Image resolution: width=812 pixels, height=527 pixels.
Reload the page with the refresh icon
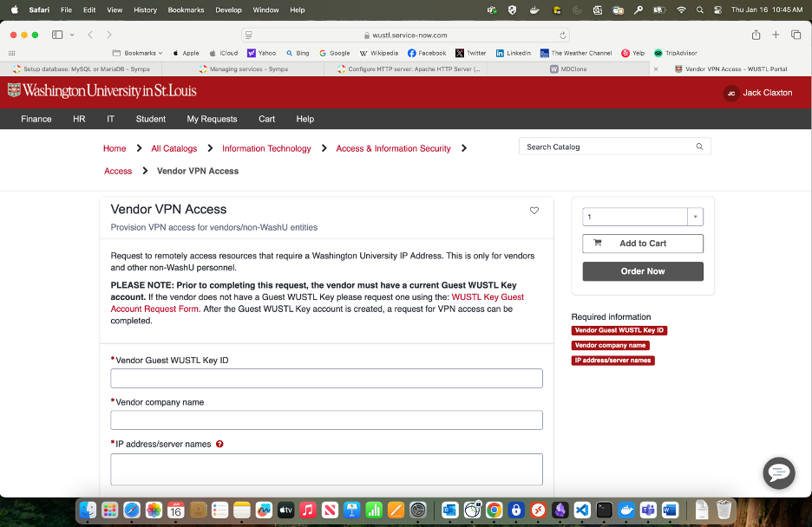coord(562,36)
